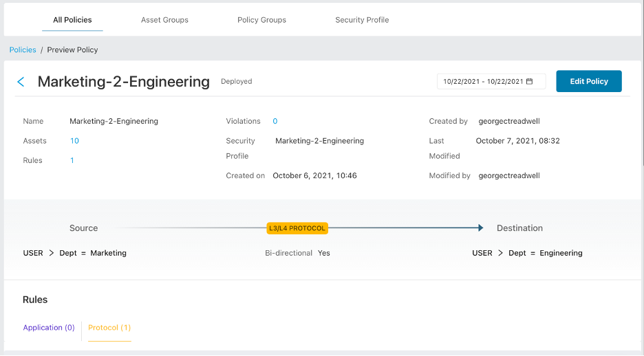The height and width of the screenshot is (356, 644).
Task: Click the Last Modified date October 7, 2021
Action: coord(517,141)
